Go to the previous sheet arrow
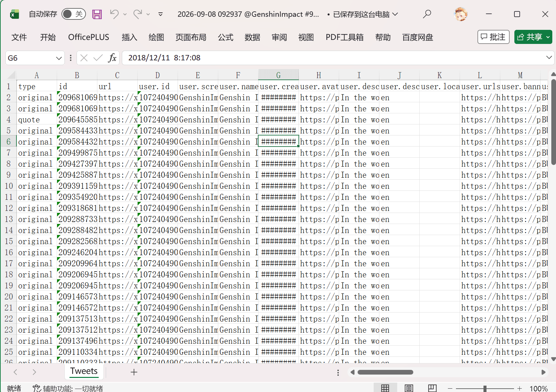 15,372
